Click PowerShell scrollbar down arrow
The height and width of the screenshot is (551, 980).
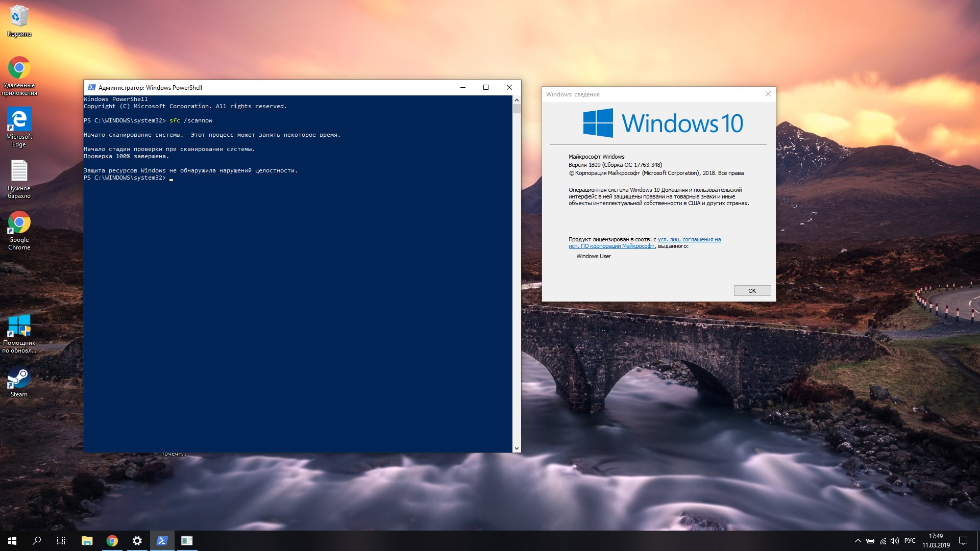517,448
